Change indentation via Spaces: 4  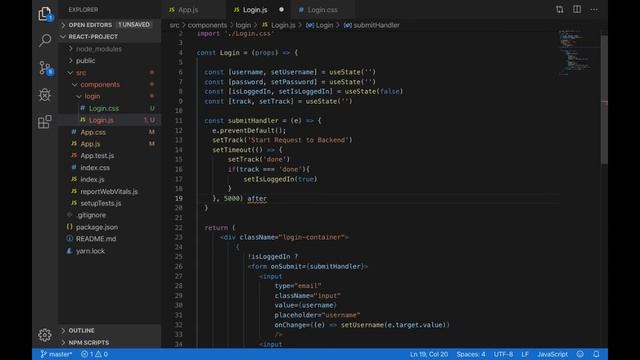coord(471,354)
